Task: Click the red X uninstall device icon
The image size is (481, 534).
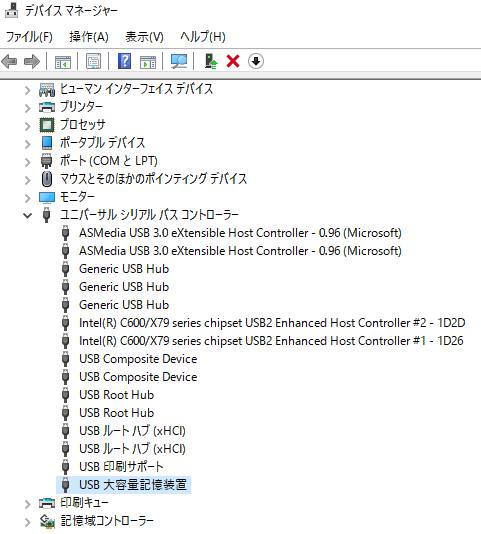Action: pyautogui.click(x=233, y=62)
